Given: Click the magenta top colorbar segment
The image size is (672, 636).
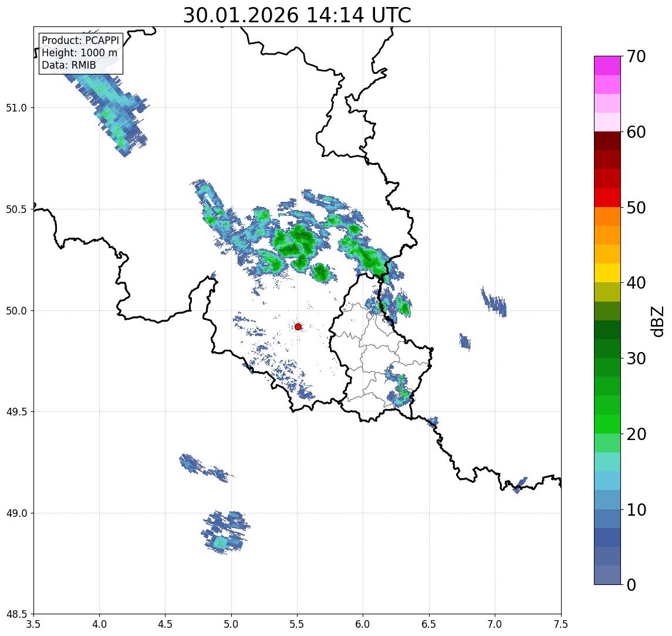Looking at the screenshot, I should point(607,66).
